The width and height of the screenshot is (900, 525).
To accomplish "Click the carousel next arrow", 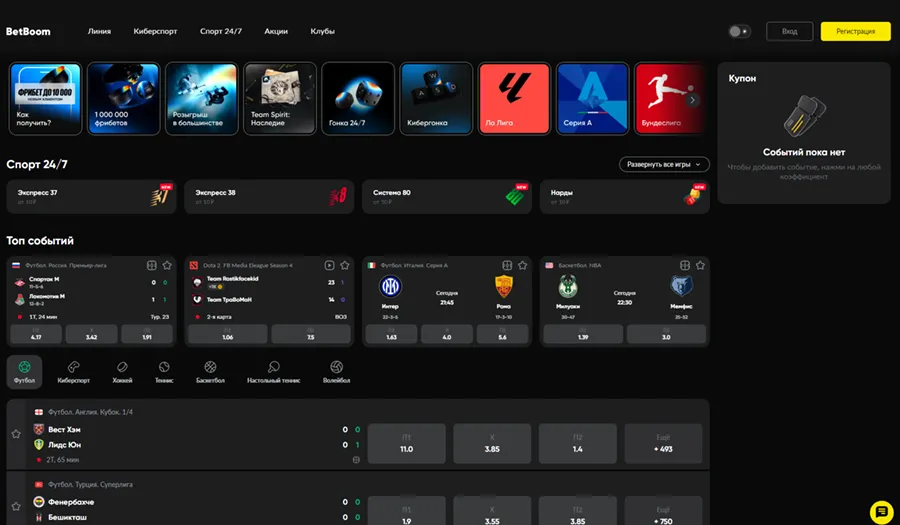I will [692, 100].
